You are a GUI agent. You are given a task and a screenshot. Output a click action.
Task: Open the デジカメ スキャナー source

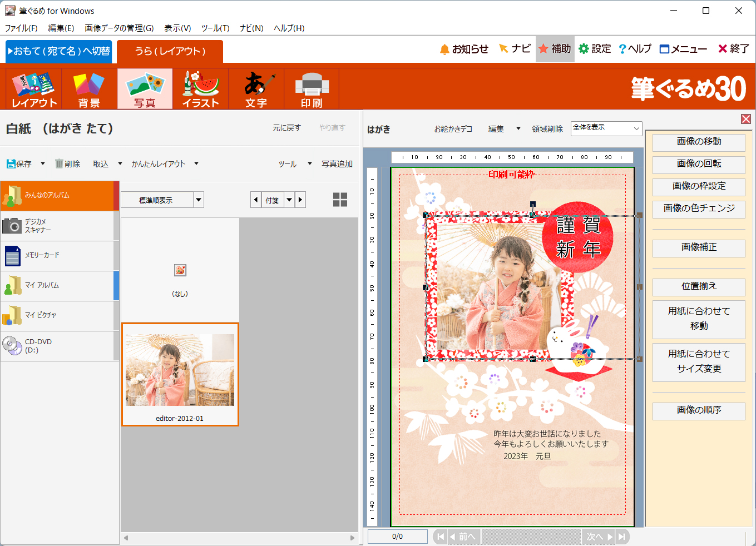tap(60, 226)
